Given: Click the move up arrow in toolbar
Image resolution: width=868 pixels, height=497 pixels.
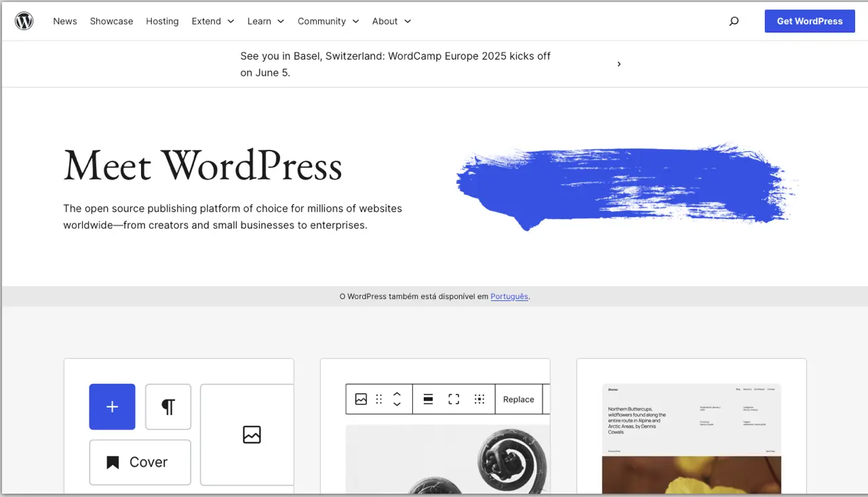Looking at the screenshot, I should coord(397,394).
